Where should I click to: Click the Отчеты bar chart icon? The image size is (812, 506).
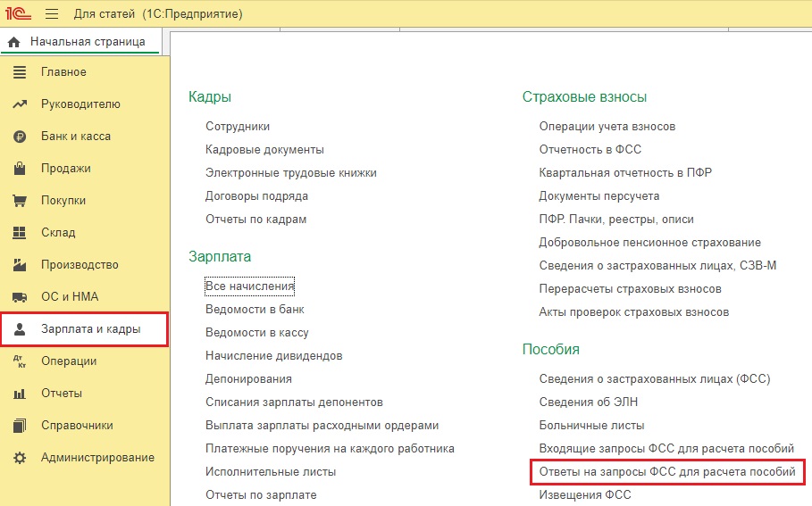click(x=20, y=394)
